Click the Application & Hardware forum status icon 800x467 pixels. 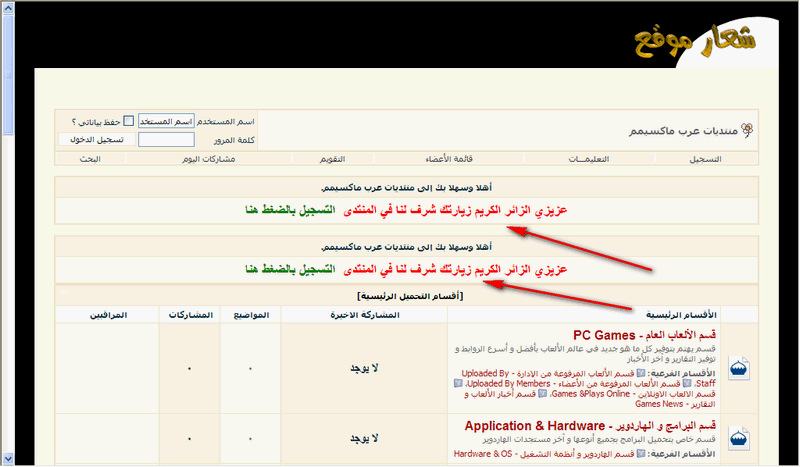coord(738,438)
